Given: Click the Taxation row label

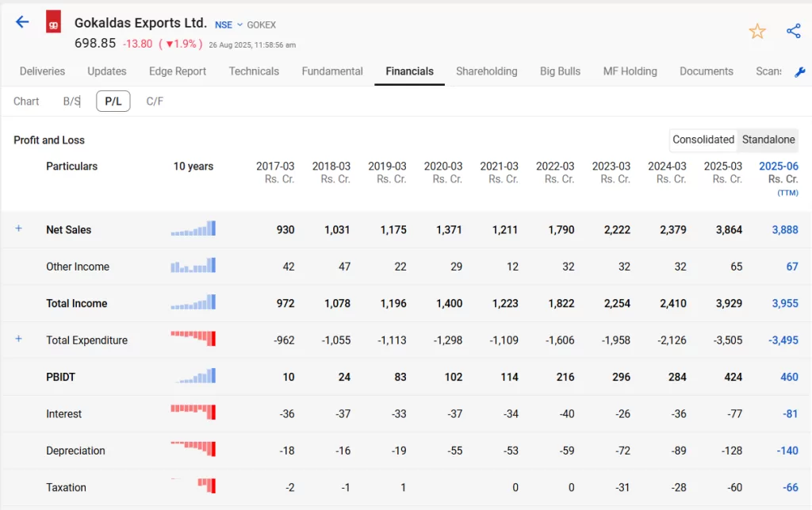Looking at the screenshot, I should click(x=66, y=487).
